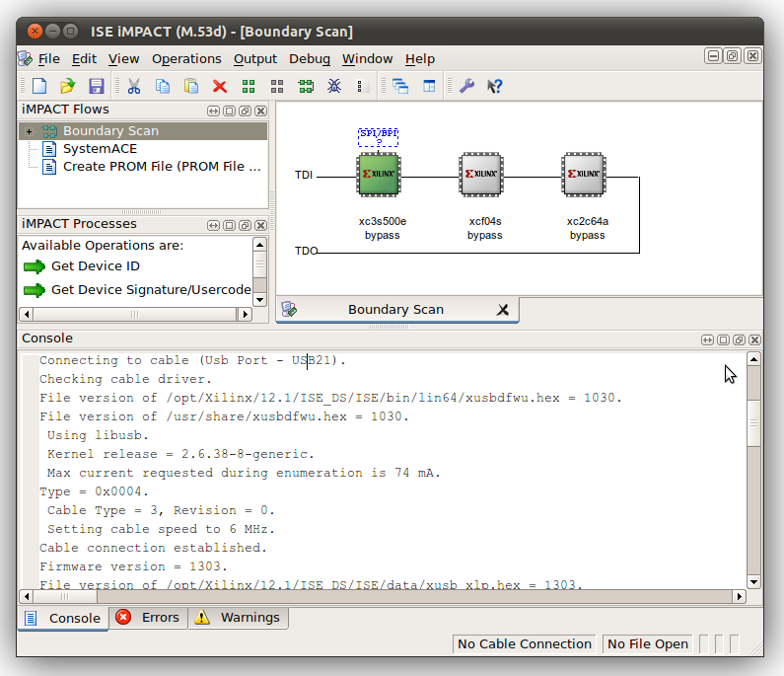The image size is (784, 676).
Task: Open the View menu
Action: (x=123, y=59)
